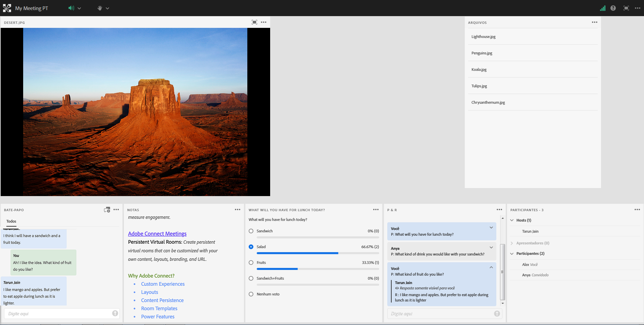
Task: Start a new private chat in Bate-papo
Action: coord(107,210)
